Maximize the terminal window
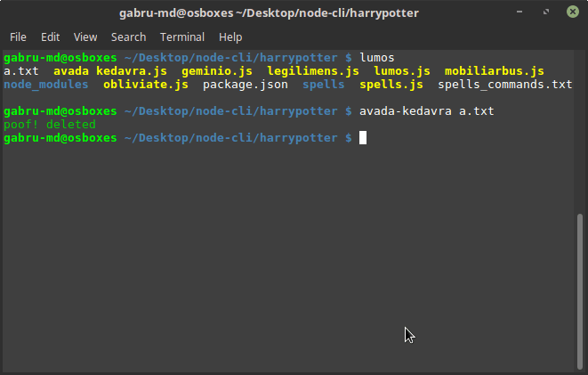Image resolution: width=588 pixels, height=375 pixels. click(546, 12)
